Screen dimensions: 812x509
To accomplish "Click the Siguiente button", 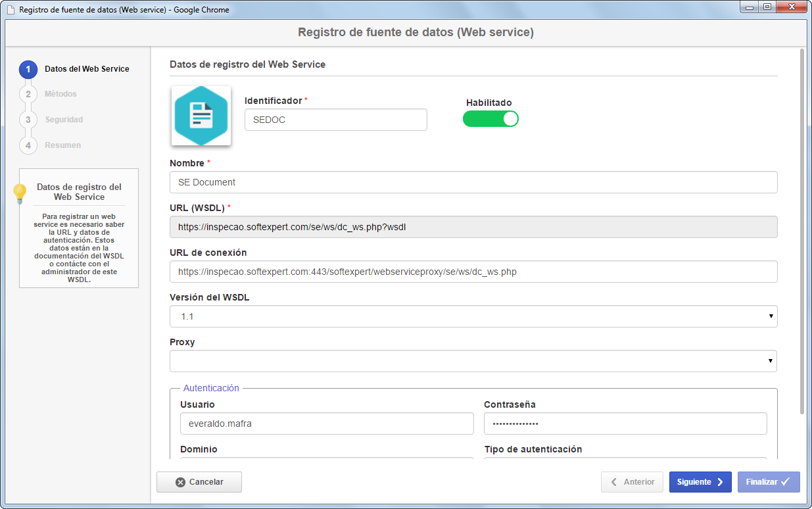I will click(x=700, y=482).
